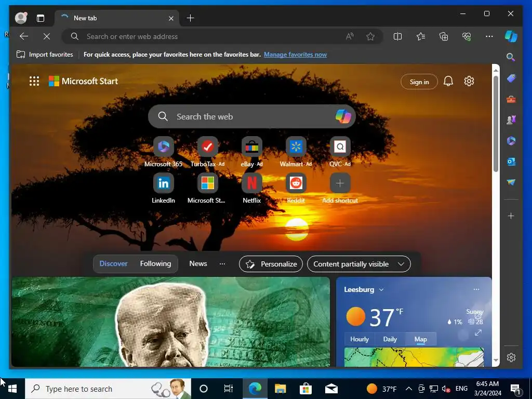The height and width of the screenshot is (399, 532).
Task: Expand Leesburg location chevron in weather
Action: coord(381,289)
